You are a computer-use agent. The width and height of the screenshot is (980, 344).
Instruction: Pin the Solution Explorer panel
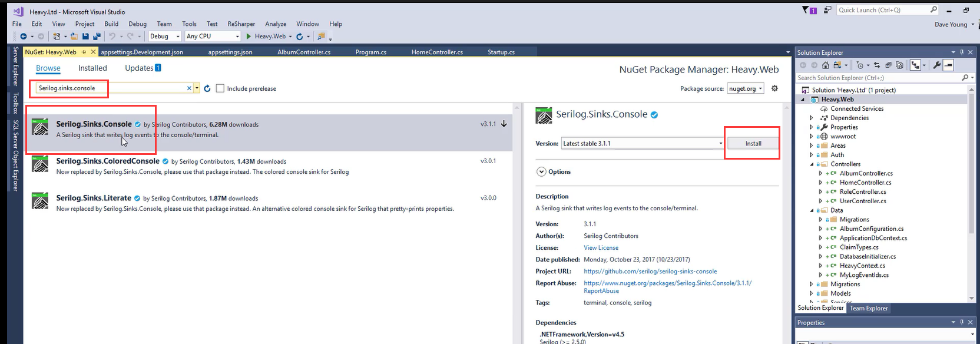[962, 52]
